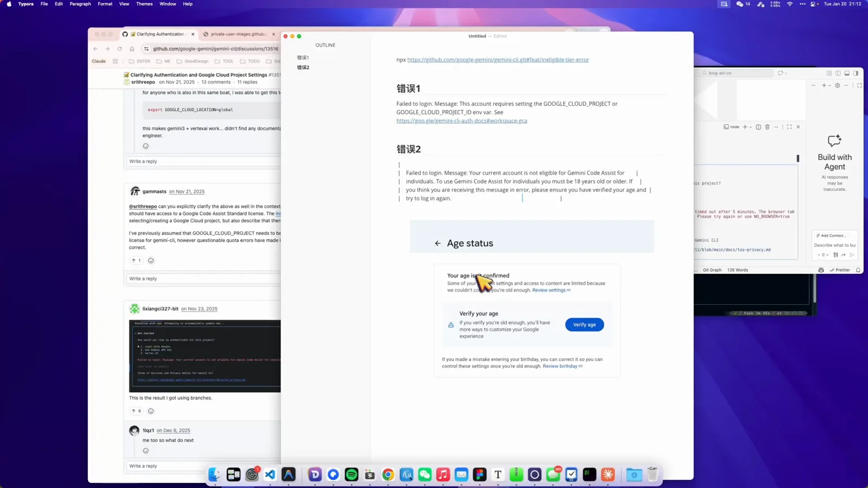
Task: Open the Themes menu in the menu bar
Action: tap(144, 4)
